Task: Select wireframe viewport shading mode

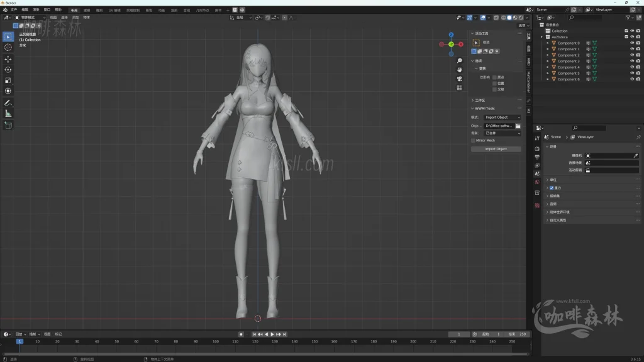Action: tap(504, 18)
